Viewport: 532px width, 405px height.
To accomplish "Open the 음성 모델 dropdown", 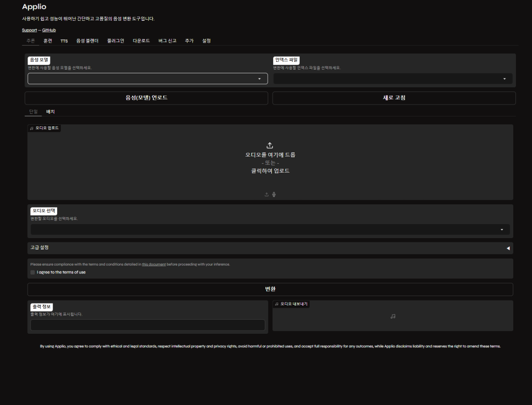I will coord(148,79).
